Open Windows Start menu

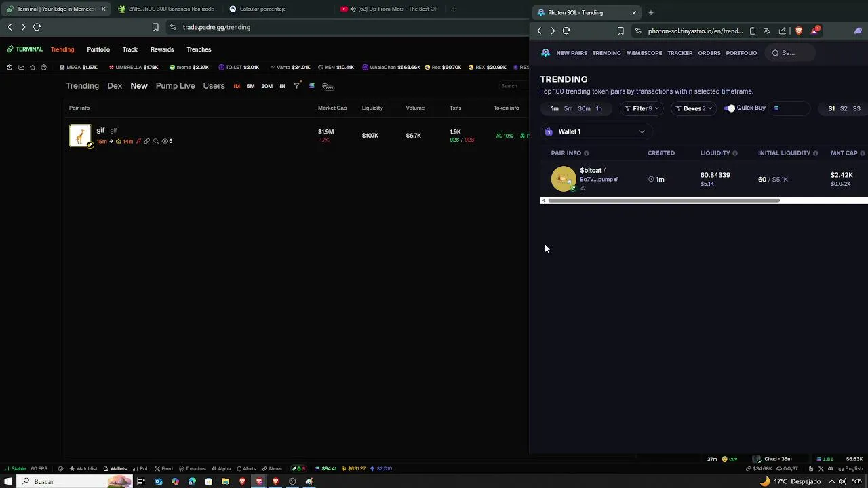coord(7,481)
